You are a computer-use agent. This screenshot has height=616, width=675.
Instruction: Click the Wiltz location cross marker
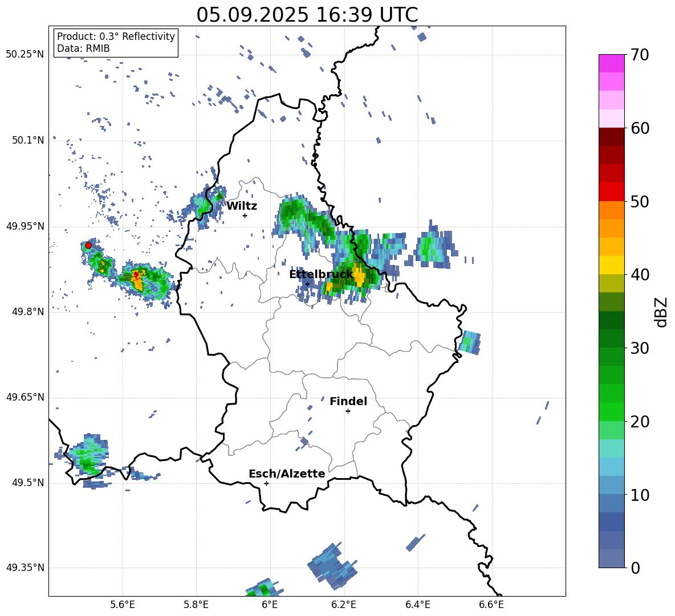(245, 215)
